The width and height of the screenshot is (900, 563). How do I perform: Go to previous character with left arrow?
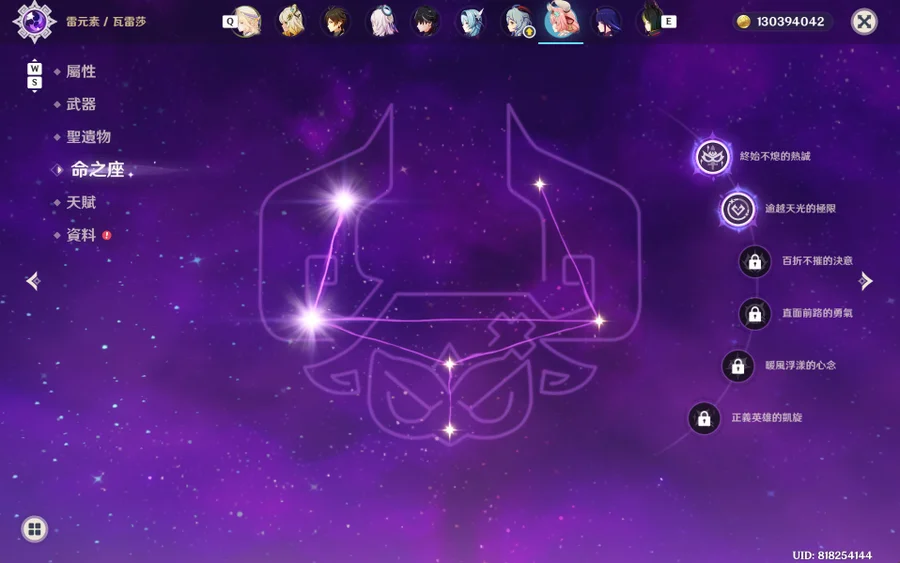(x=33, y=281)
